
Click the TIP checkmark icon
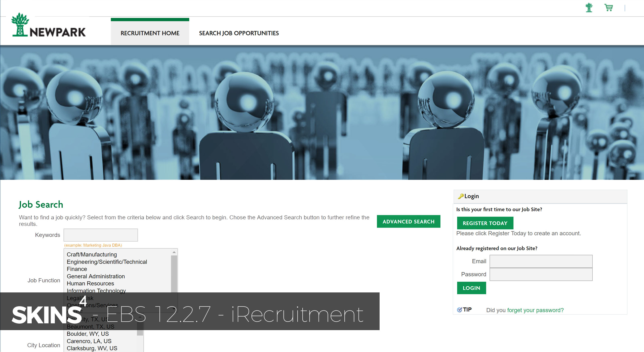point(459,310)
